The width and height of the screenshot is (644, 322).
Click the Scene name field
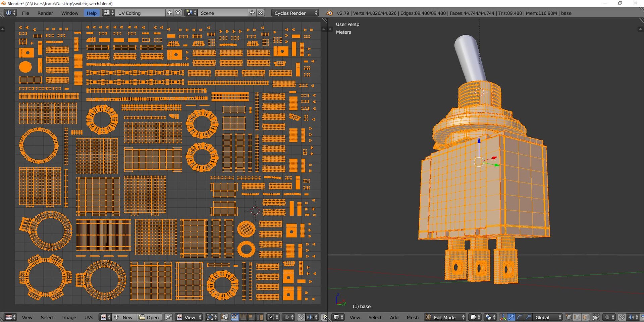(223, 13)
